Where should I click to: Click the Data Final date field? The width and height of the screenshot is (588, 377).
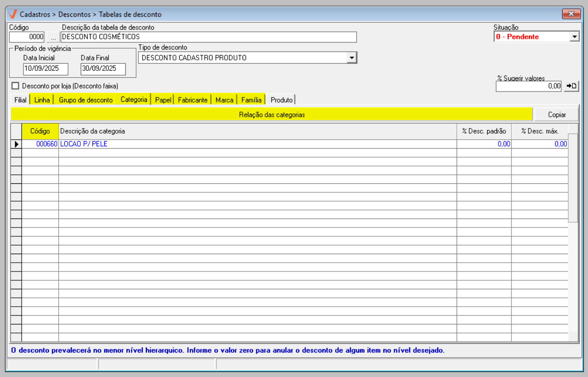(103, 69)
